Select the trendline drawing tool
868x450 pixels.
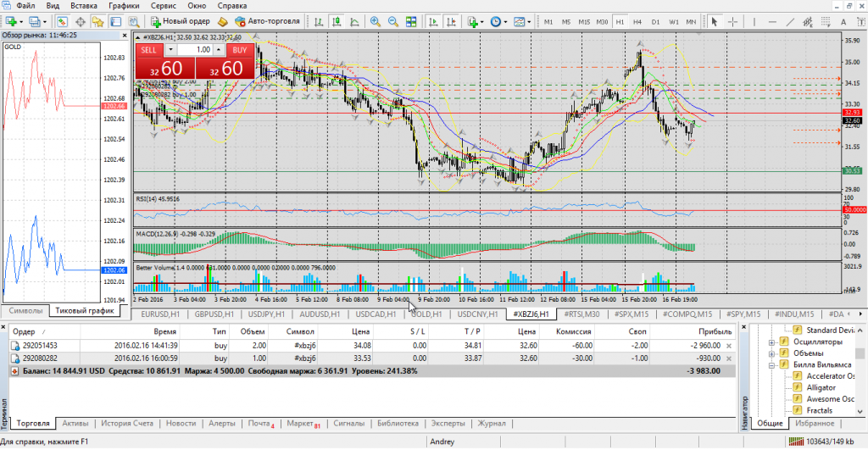tap(790, 20)
